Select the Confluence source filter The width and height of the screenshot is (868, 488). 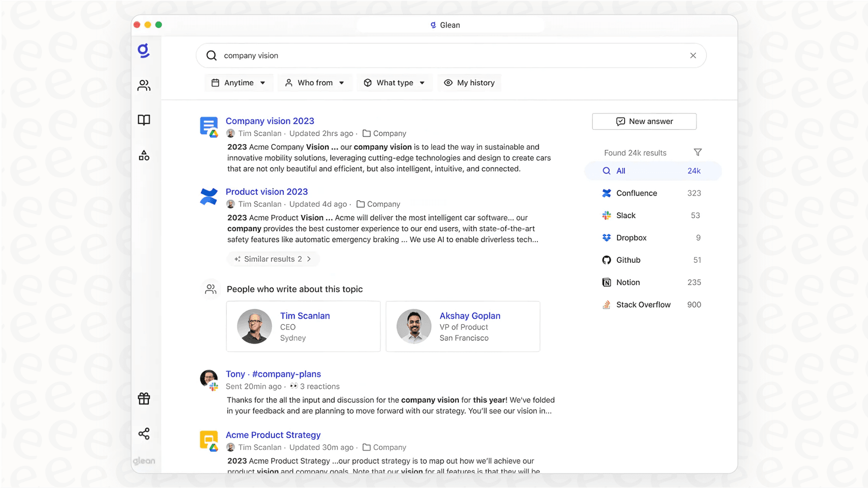click(636, 193)
